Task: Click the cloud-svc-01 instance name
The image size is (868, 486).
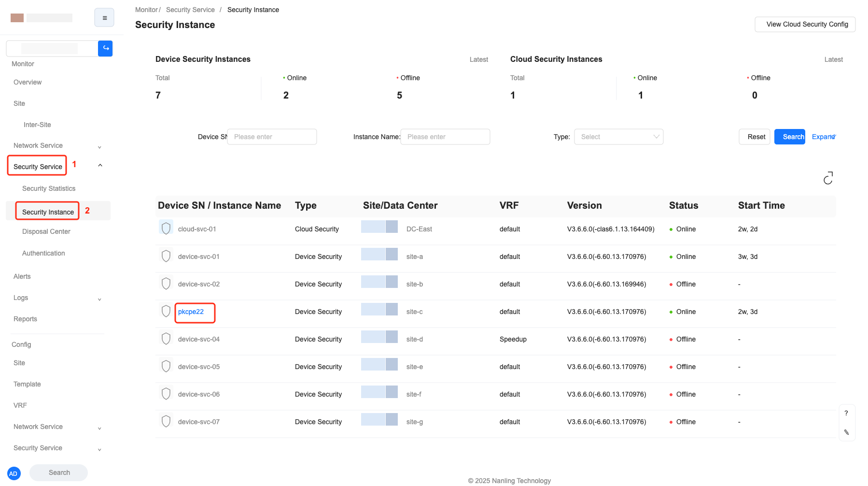Action: pos(197,229)
